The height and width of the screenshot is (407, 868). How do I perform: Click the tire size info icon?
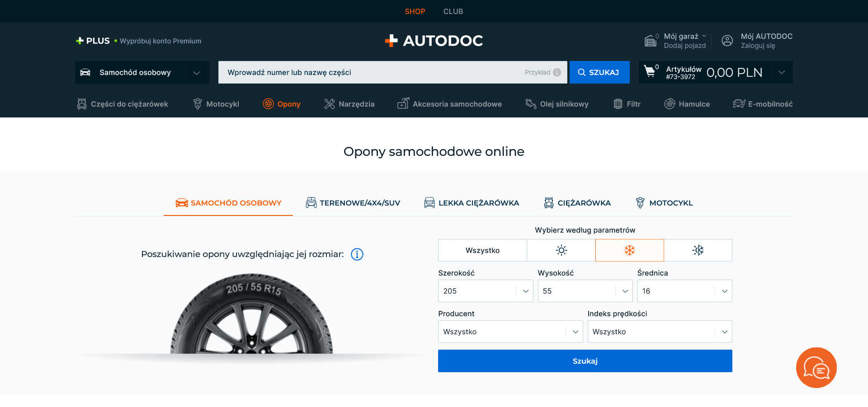(x=357, y=254)
